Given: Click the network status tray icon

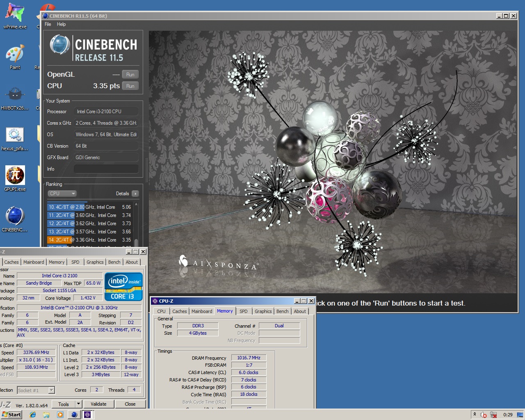Looking at the screenshot, I should tap(493, 415).
